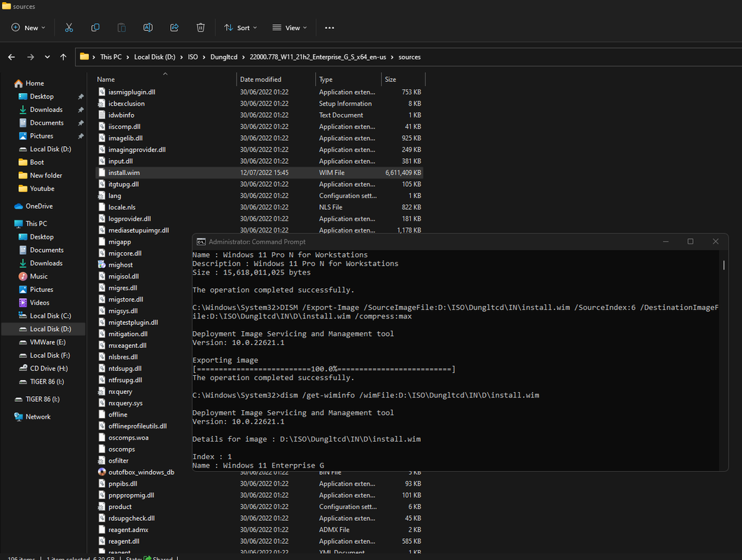The height and width of the screenshot is (560, 742).
Task: Click Command Prompt title bar icon
Action: (x=201, y=241)
